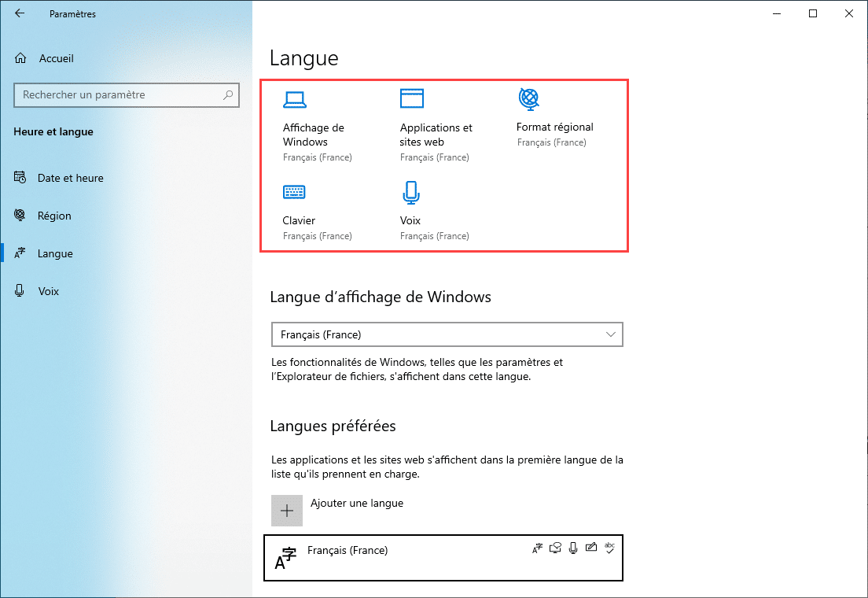Click Français (France) under Clavier
868x598 pixels.
[317, 236]
